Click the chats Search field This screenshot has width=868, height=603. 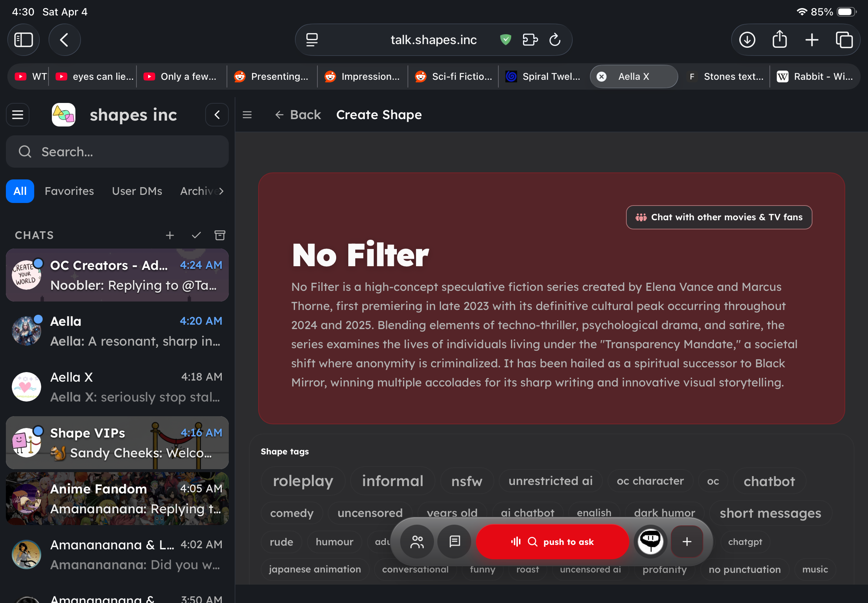coord(117,152)
